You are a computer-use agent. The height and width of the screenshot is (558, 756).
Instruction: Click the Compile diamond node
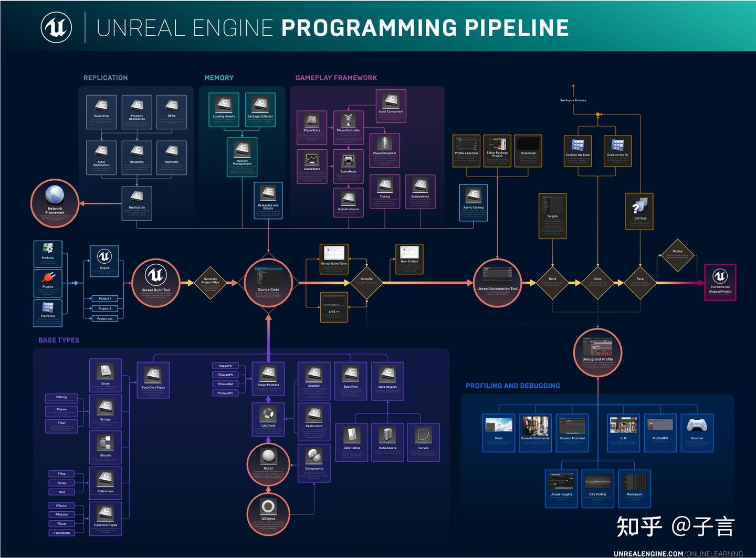point(366,282)
